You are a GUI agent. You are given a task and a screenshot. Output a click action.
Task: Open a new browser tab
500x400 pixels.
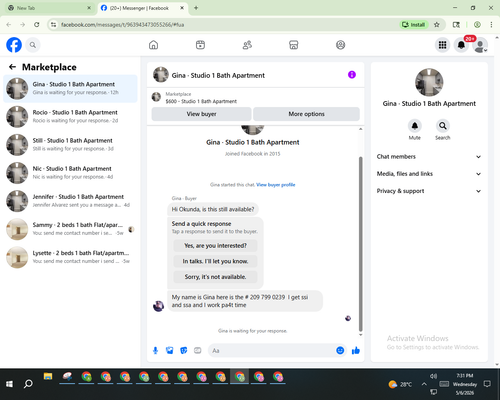196,8
